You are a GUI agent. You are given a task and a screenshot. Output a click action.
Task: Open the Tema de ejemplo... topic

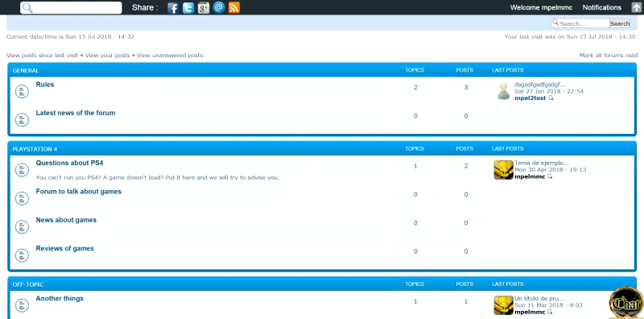(x=542, y=164)
